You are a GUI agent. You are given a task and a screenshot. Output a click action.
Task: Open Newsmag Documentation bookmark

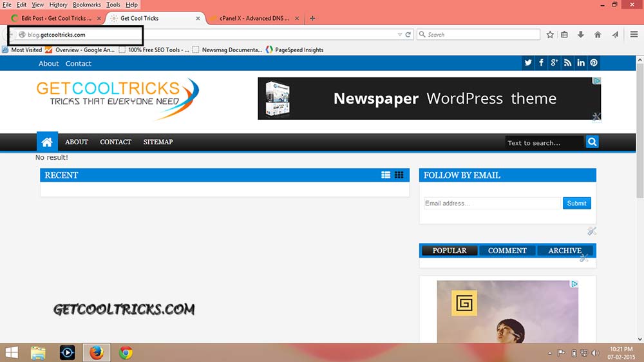click(x=227, y=50)
